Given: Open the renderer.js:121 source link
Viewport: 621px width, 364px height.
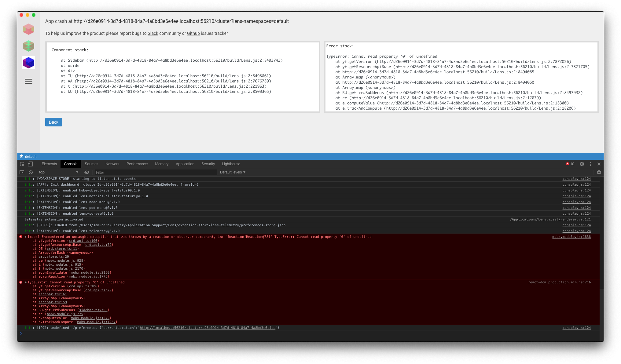Looking at the screenshot, I should pos(550,219).
